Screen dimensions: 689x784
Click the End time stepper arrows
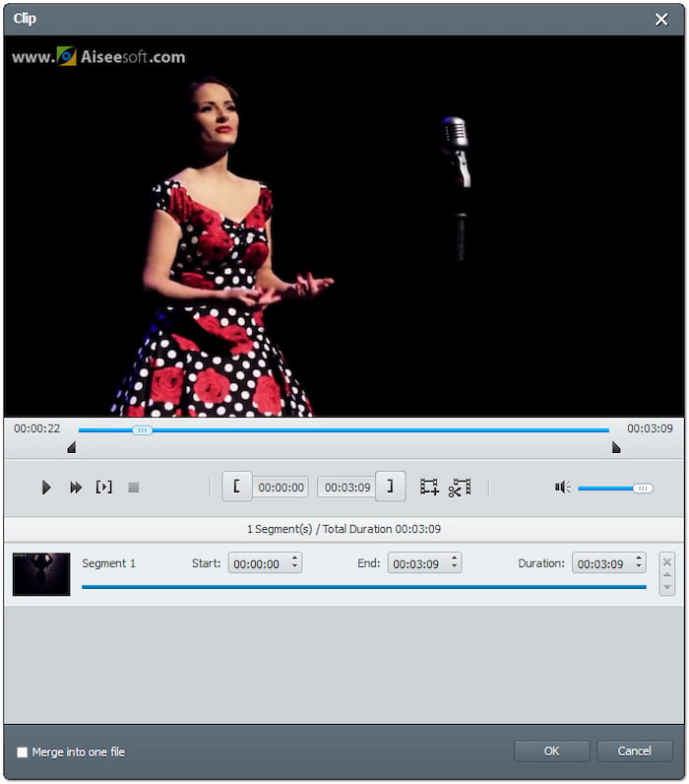(x=454, y=563)
